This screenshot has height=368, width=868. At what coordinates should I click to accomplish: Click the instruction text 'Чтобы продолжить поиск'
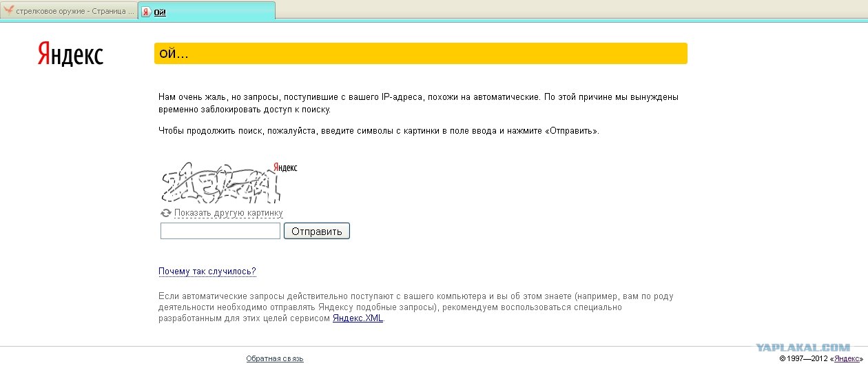tap(379, 131)
